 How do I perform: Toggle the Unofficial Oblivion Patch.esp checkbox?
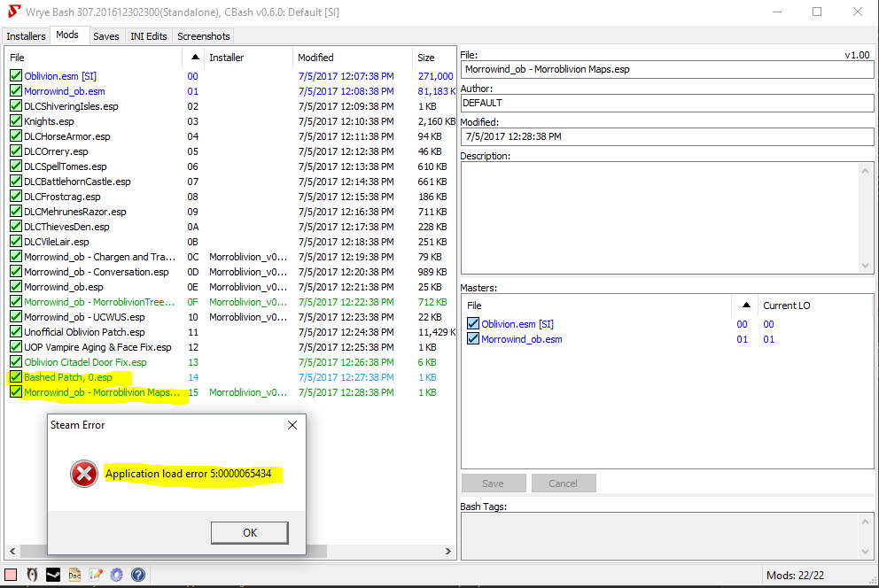16,331
